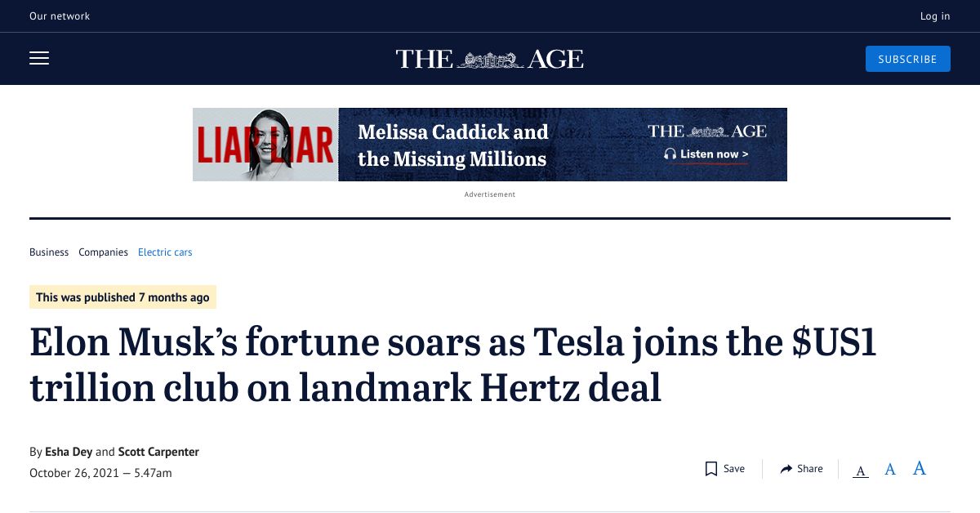Viewport: 980px width, 513px height.
Task: Click the blue SUBSCRIBE button
Action: [x=907, y=58]
